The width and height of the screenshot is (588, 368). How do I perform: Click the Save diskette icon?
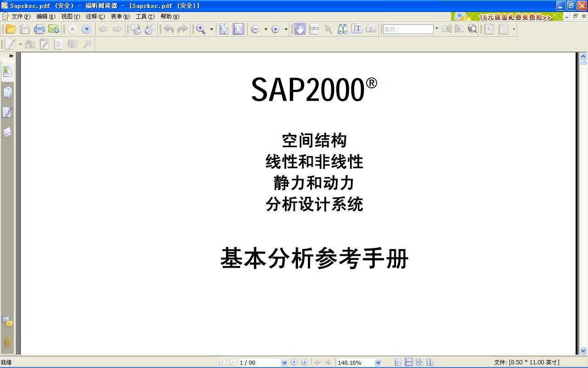coord(25,29)
